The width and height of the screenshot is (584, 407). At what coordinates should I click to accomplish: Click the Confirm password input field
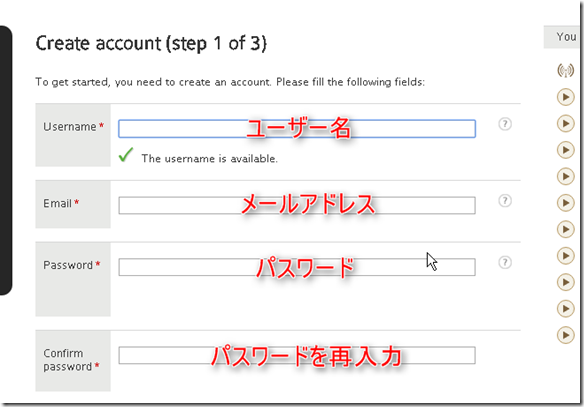[x=297, y=355]
